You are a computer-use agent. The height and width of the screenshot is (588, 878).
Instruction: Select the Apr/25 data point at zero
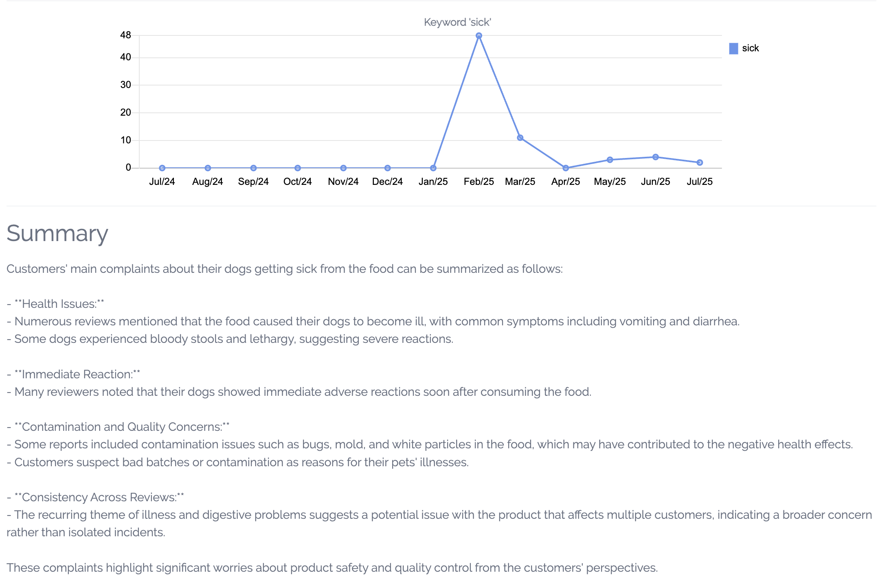(x=566, y=168)
